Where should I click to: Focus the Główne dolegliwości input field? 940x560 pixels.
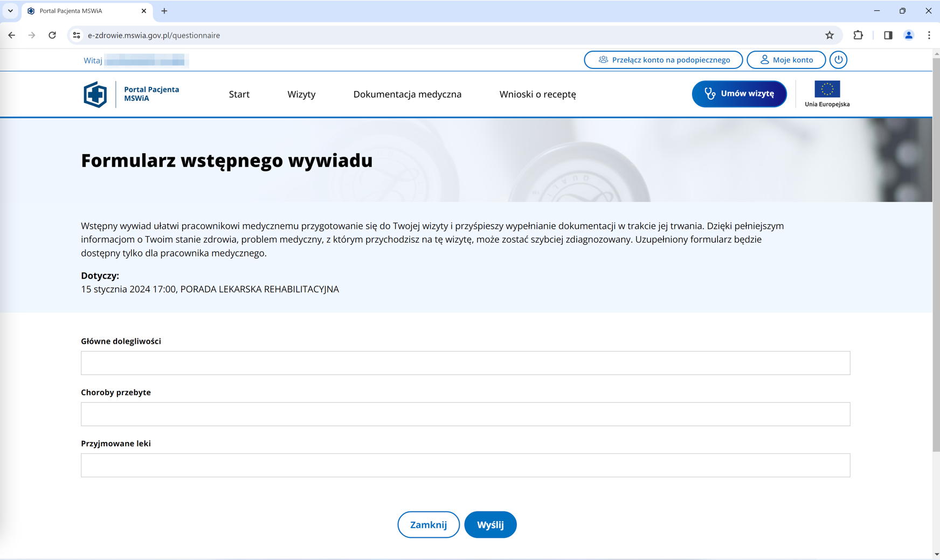click(465, 363)
